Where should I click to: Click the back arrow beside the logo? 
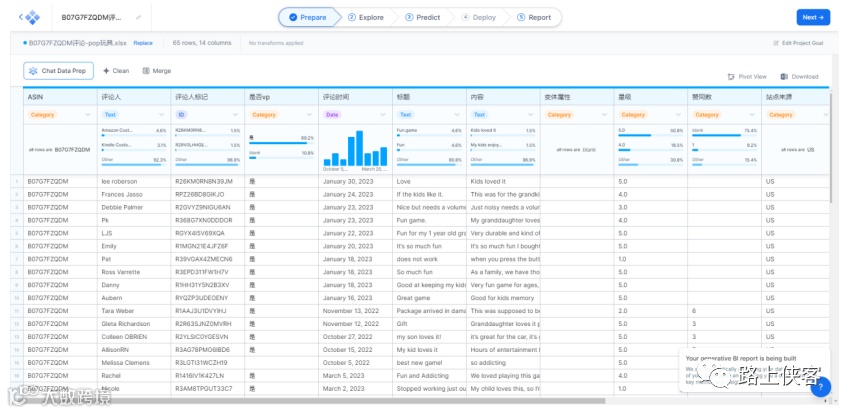pyautogui.click(x=21, y=17)
